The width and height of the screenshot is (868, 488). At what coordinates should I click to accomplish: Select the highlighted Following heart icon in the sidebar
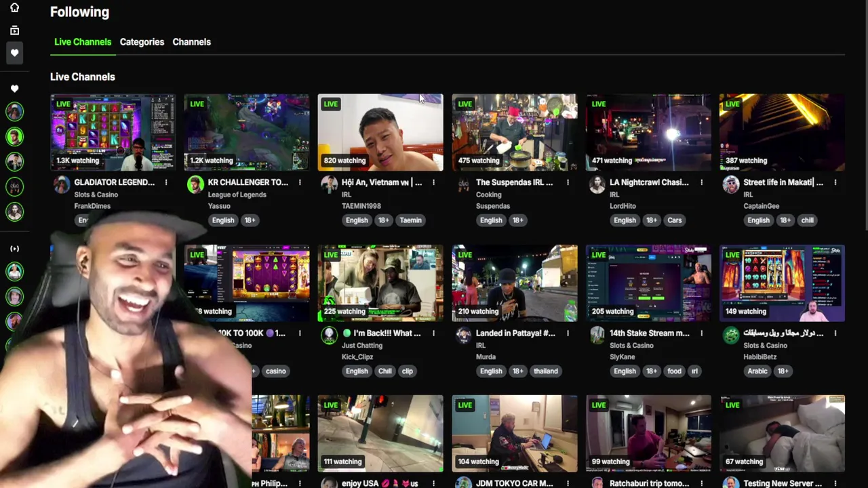(14, 53)
